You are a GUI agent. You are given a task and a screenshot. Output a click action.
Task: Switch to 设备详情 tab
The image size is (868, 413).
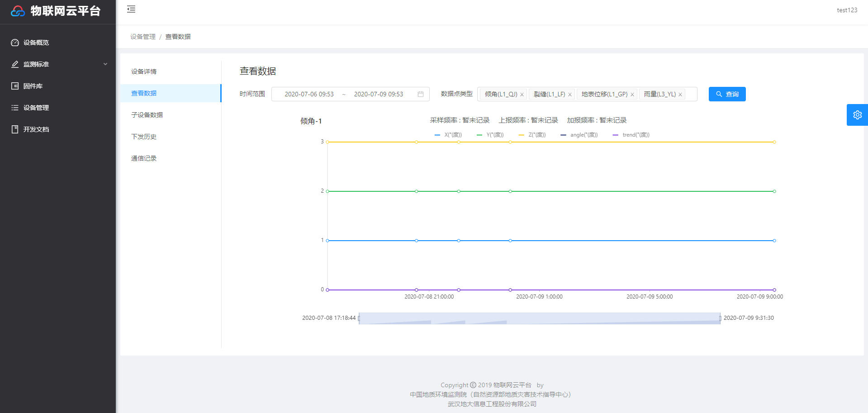coord(171,71)
